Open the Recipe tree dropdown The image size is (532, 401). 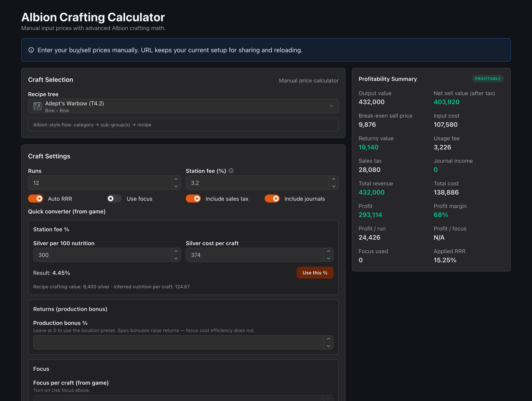183,106
